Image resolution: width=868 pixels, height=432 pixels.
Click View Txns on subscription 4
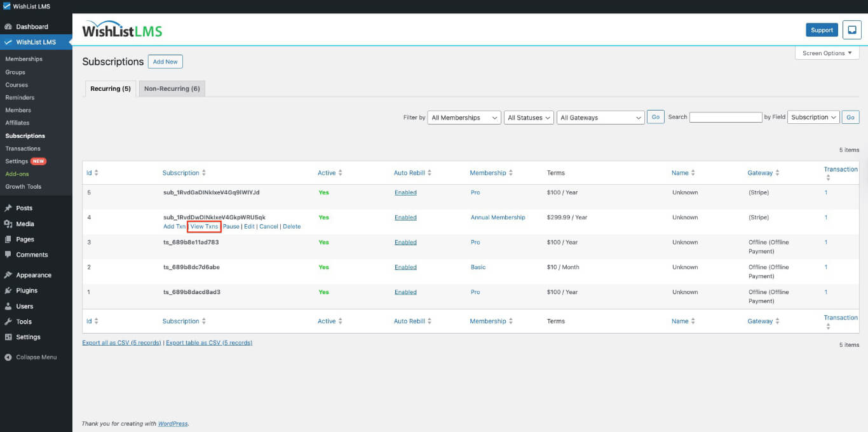(204, 226)
